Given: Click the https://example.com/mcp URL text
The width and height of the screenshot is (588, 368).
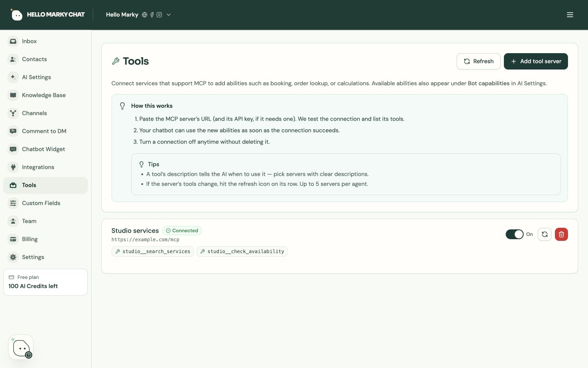Looking at the screenshot, I should [x=145, y=240].
